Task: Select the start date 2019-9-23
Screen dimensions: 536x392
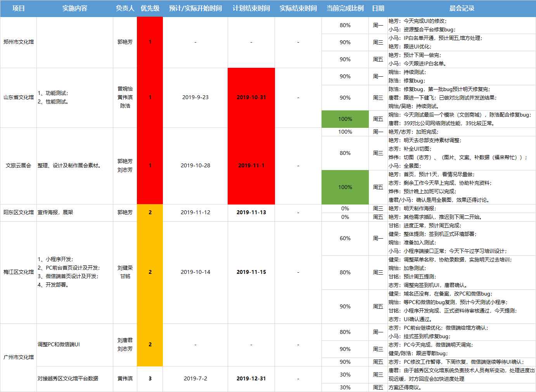Action: pos(195,98)
